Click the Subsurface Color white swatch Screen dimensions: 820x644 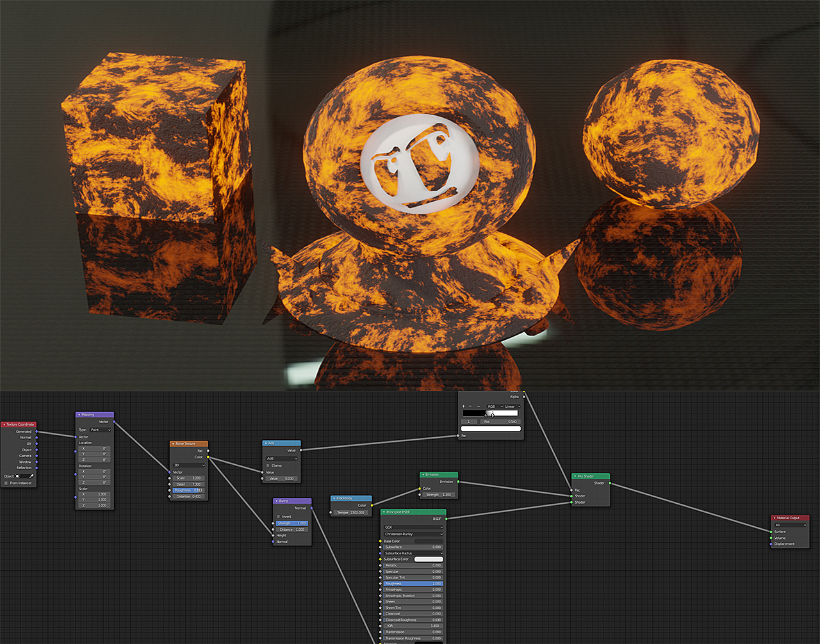pos(429,559)
